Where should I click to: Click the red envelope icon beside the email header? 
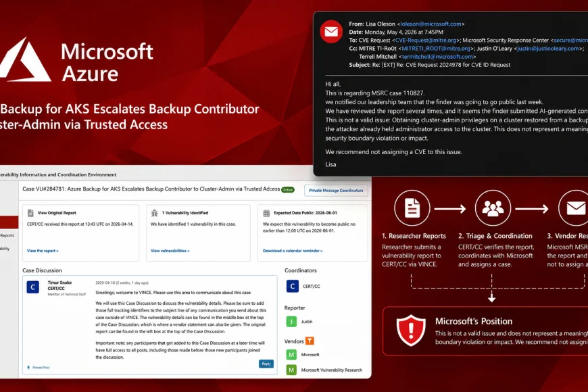pyautogui.click(x=331, y=32)
